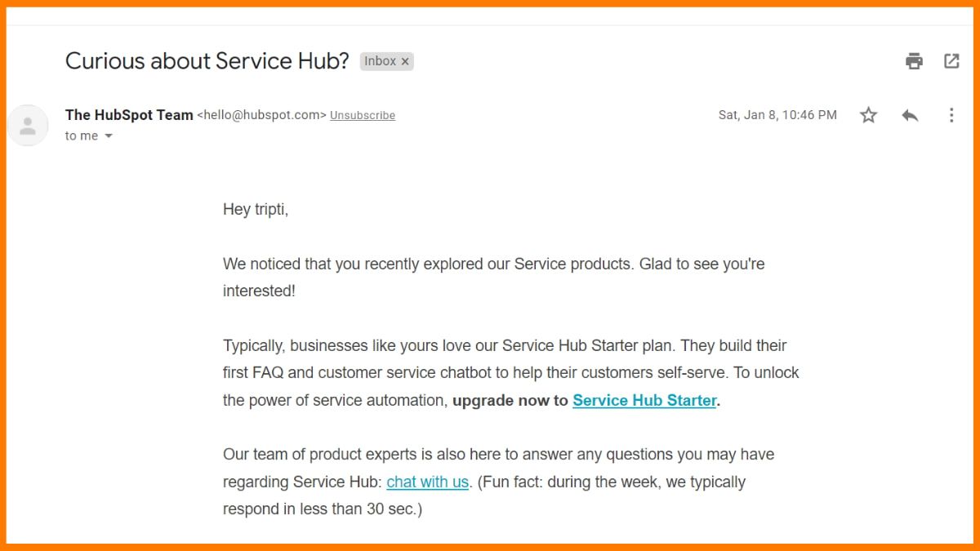Follow the "chat with us" link
This screenshot has width=980, height=551.
pos(427,482)
